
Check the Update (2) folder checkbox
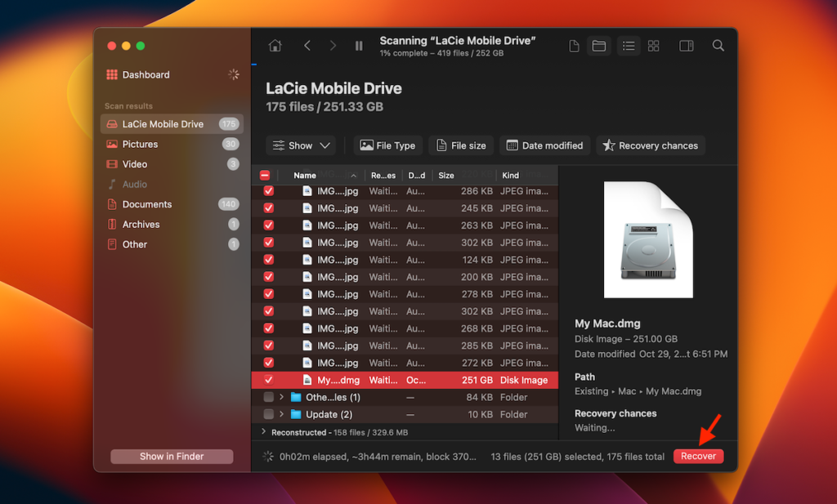(269, 414)
